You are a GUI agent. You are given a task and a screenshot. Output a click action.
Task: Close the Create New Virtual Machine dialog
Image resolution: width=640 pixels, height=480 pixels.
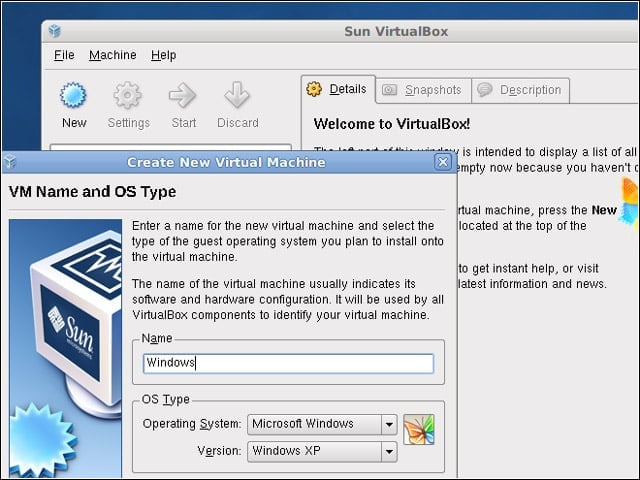tap(443, 162)
